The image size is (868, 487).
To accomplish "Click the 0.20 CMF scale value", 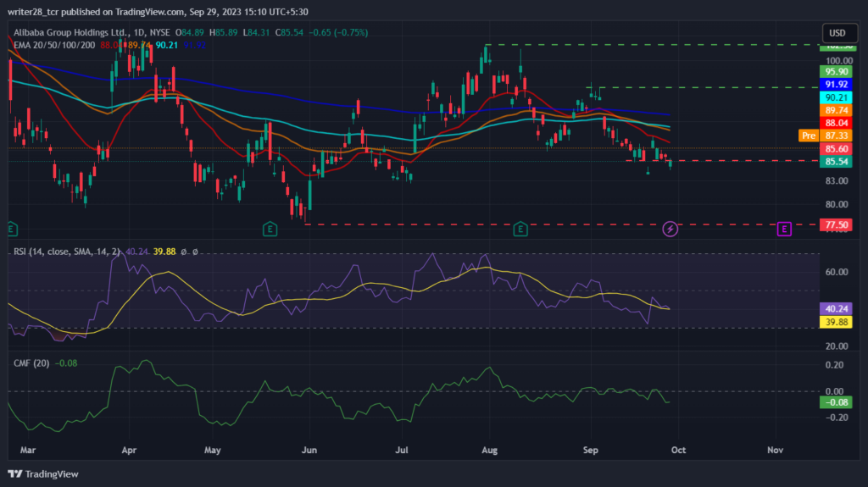I will point(835,365).
